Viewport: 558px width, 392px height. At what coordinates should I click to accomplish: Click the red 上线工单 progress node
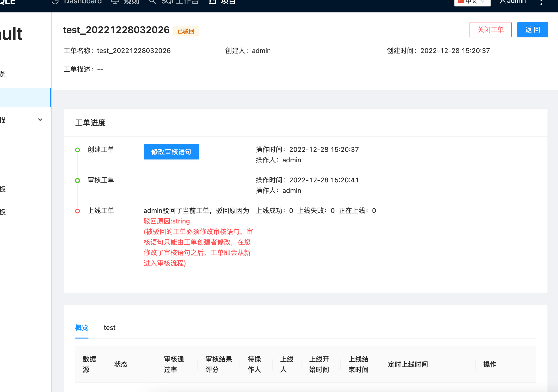[77, 211]
